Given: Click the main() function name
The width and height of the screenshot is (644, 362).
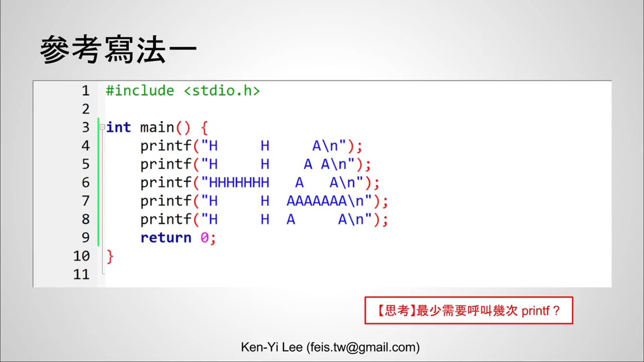Looking at the screenshot, I should [158, 127].
